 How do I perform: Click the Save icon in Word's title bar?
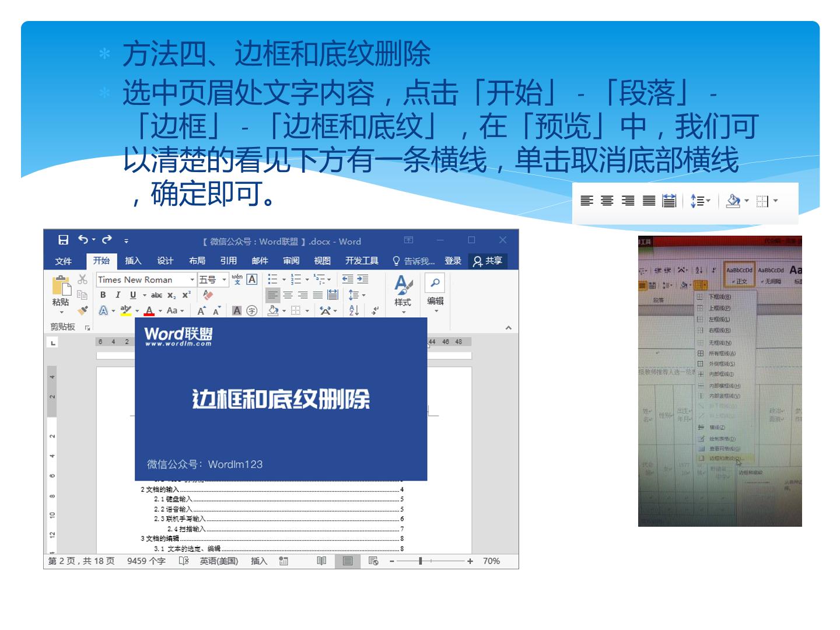click(x=64, y=240)
